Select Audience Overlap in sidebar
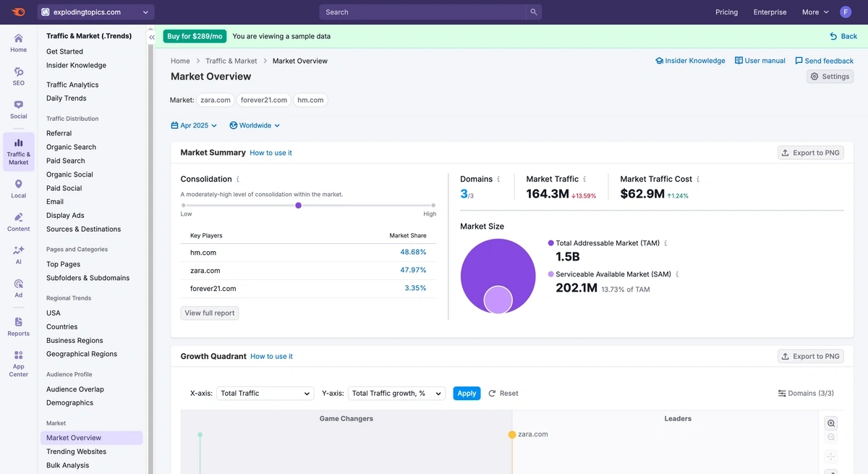The image size is (868, 474). point(75,389)
